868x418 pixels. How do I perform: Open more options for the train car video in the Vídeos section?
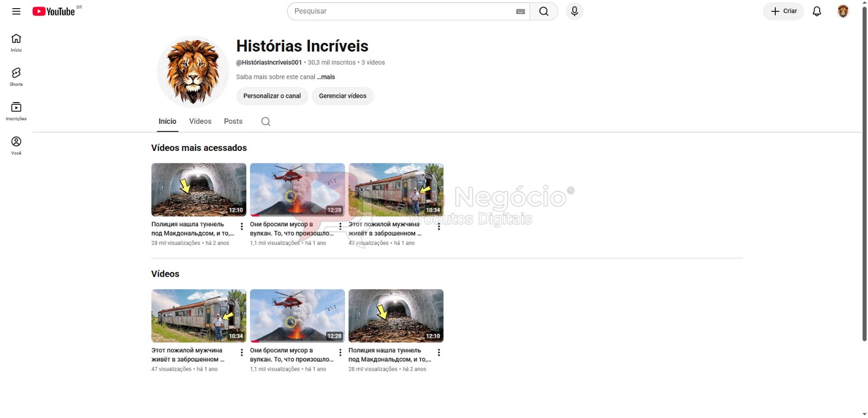click(241, 352)
